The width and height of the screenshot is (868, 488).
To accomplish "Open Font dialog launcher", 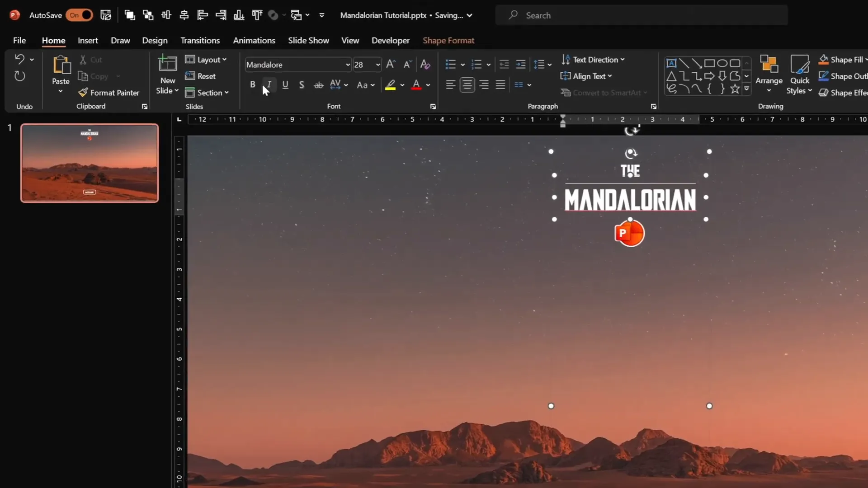I will pos(433,107).
